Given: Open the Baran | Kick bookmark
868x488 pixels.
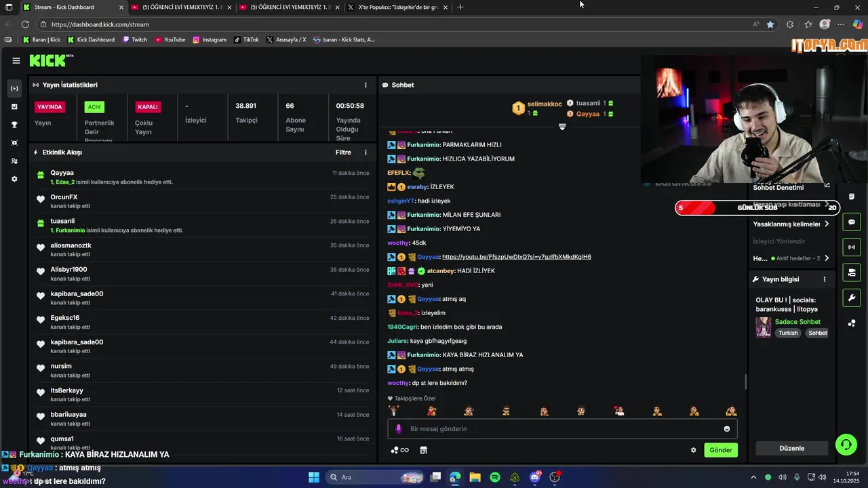Looking at the screenshot, I should coord(41,40).
